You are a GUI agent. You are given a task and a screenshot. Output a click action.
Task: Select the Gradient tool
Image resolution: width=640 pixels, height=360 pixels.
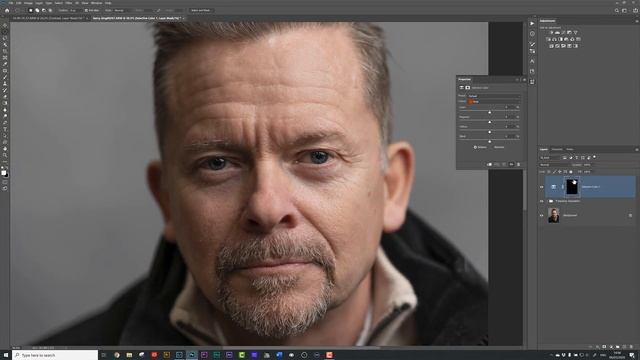coord(5,103)
